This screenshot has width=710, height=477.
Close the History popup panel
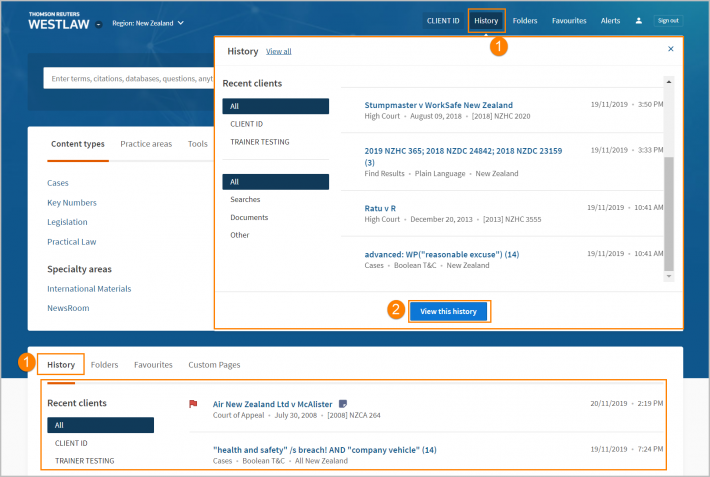[671, 49]
